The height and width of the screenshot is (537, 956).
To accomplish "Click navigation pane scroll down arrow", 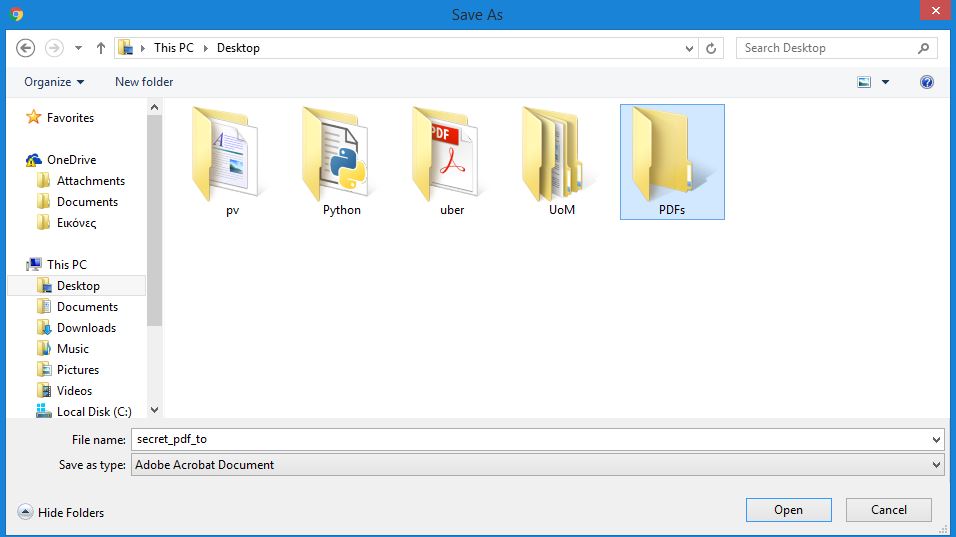I will (154, 410).
